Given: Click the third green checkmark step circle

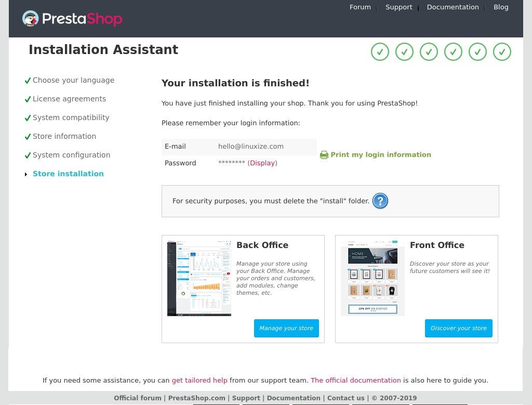Looking at the screenshot, I should click(429, 52).
